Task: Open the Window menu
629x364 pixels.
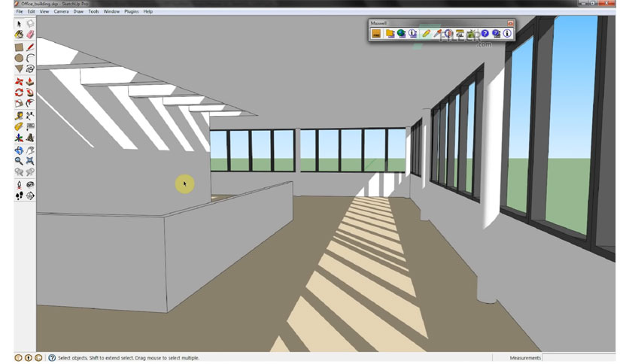Action: [x=111, y=11]
